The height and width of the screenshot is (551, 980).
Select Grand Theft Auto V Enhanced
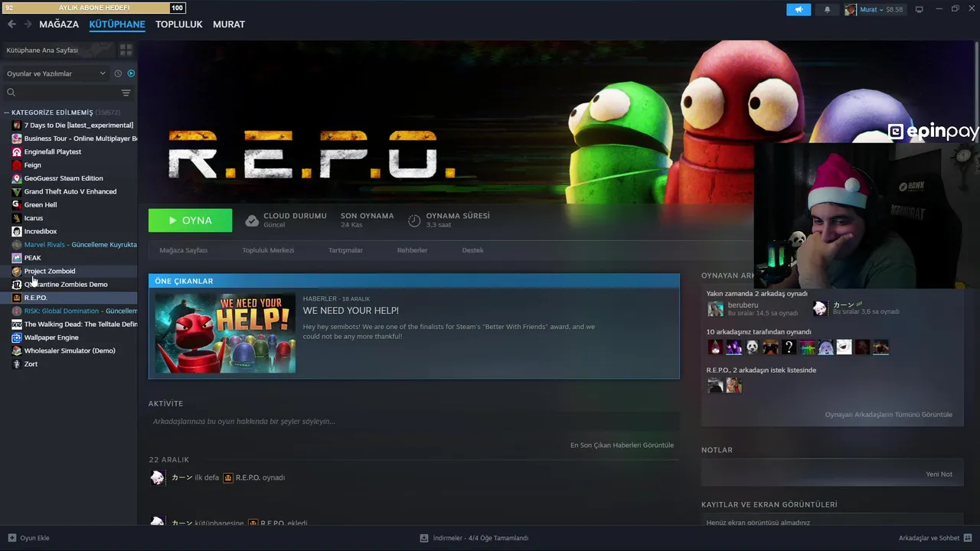pos(73,191)
